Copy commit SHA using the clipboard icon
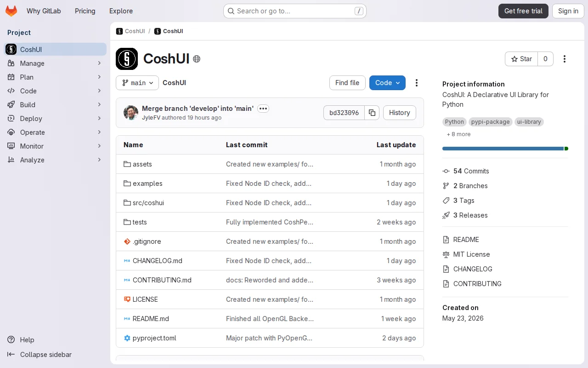This screenshot has height=368, width=588. (372, 113)
